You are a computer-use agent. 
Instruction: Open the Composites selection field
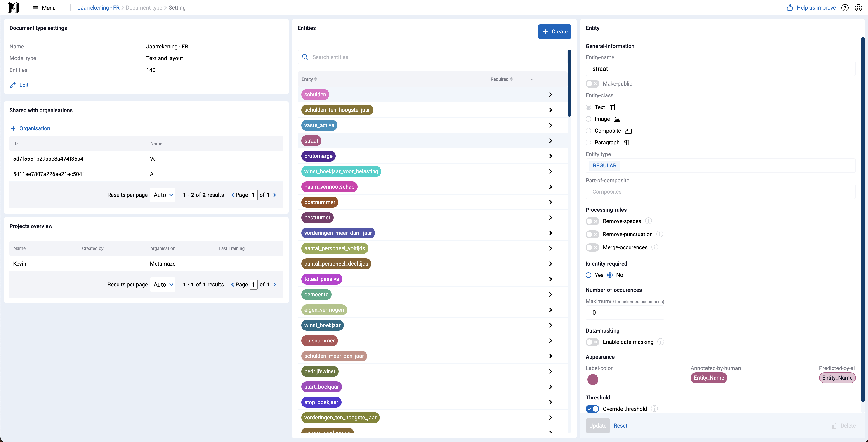(720, 192)
